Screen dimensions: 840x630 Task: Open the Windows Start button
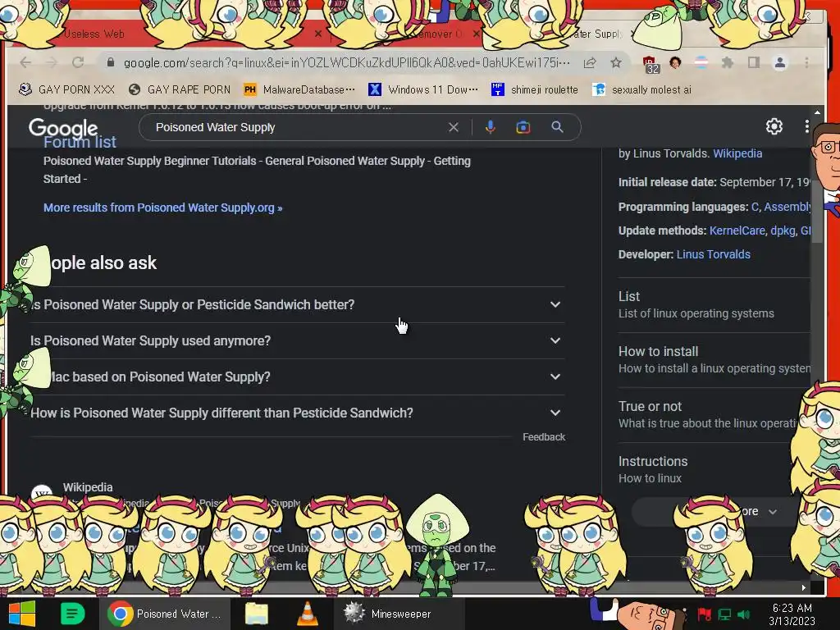(22, 614)
